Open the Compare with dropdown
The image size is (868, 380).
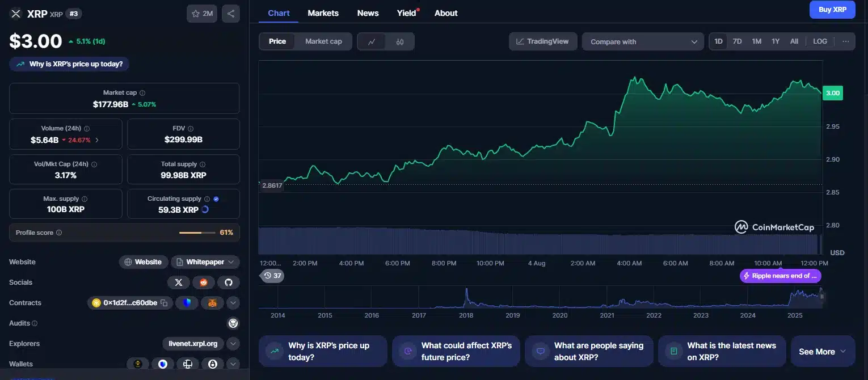pos(643,41)
